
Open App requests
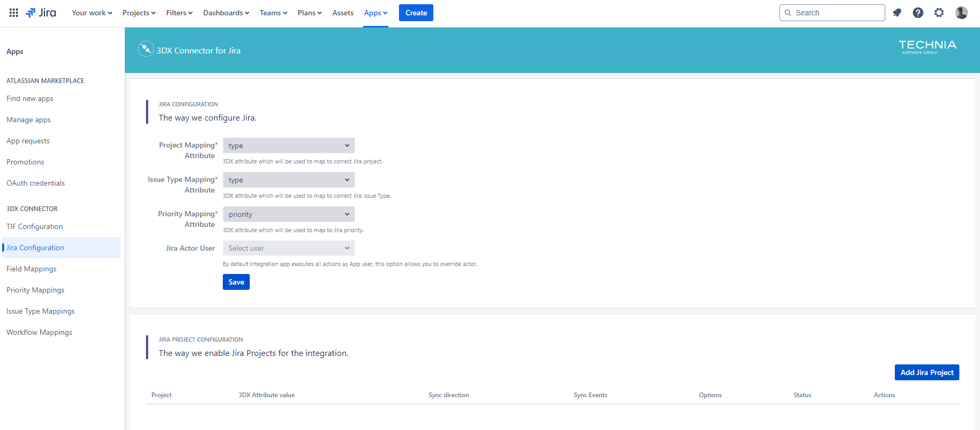point(28,141)
